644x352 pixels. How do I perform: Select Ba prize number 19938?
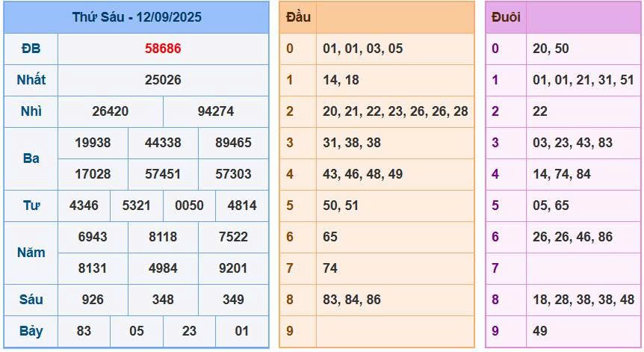[93, 143]
